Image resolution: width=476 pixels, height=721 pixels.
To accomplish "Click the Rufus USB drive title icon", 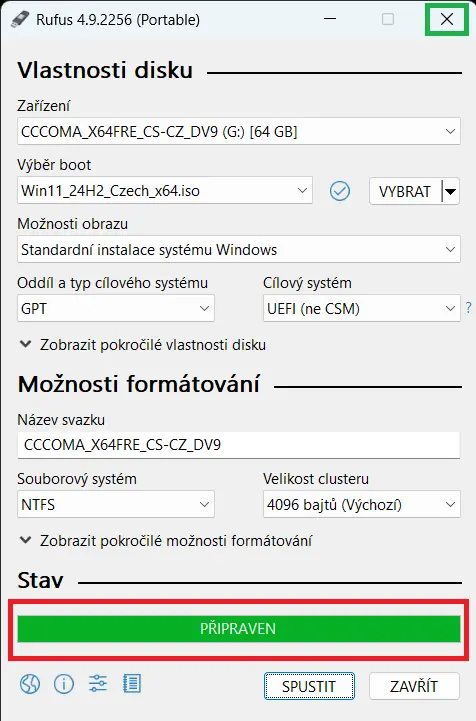I will pyautogui.click(x=20, y=19).
